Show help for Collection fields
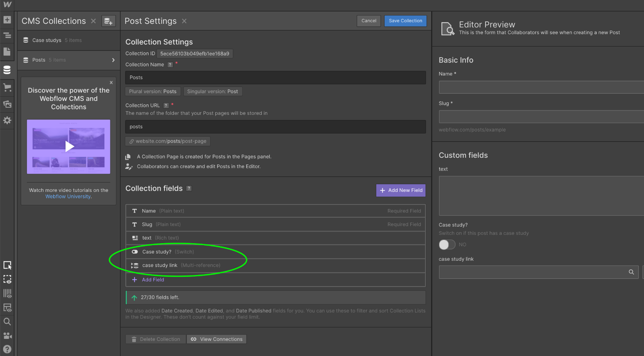Image resolution: width=644 pixels, height=356 pixels. [189, 189]
